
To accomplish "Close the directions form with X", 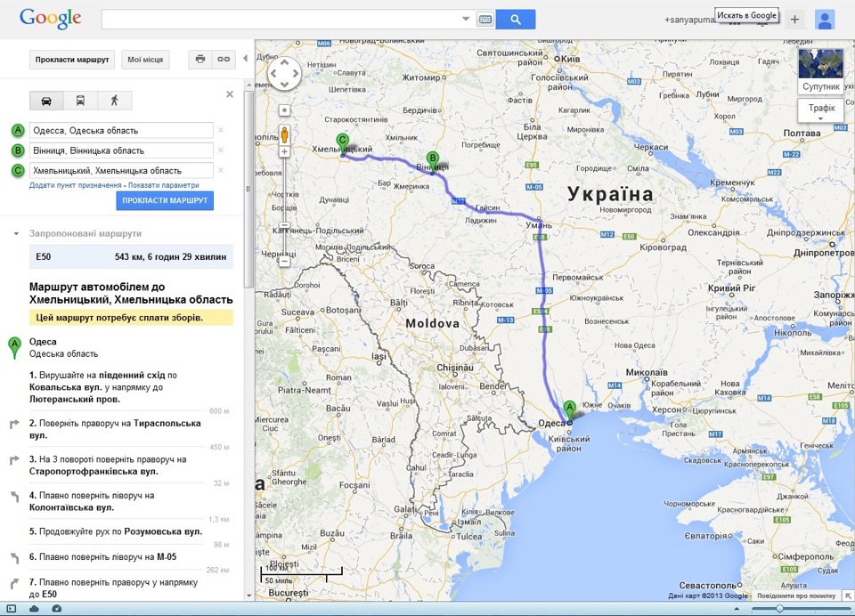I will (x=230, y=94).
